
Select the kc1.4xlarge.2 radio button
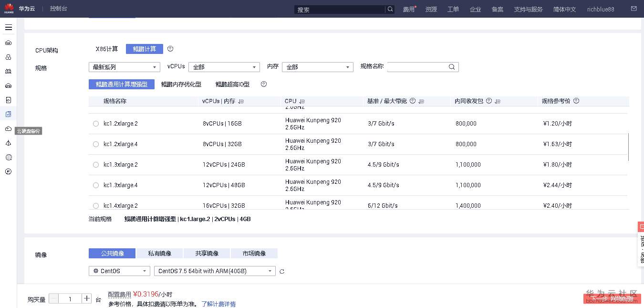click(96, 206)
